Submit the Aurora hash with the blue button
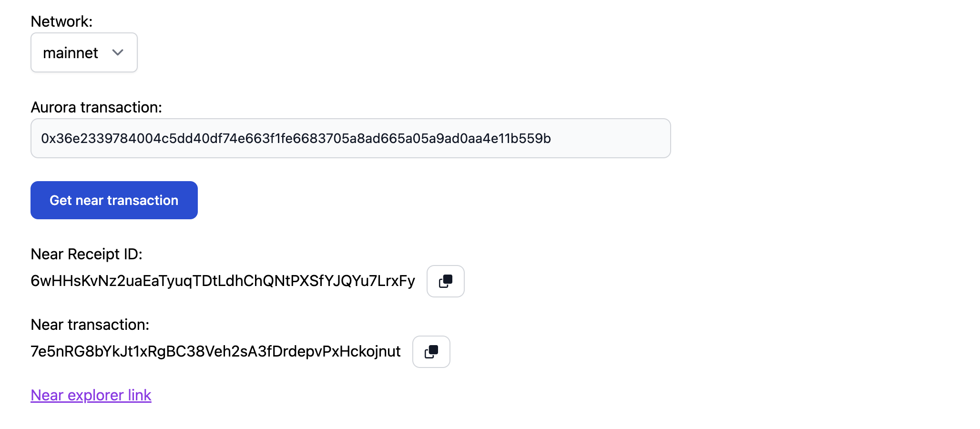 (114, 200)
